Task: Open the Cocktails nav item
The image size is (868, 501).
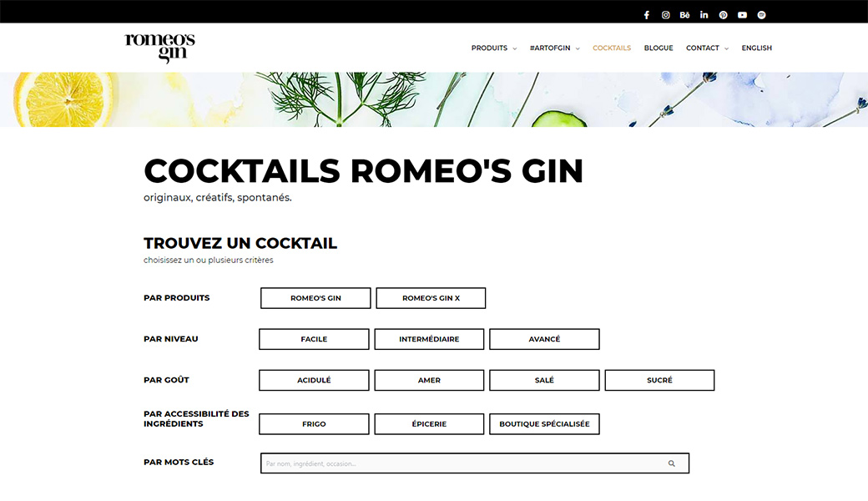Action: click(612, 48)
